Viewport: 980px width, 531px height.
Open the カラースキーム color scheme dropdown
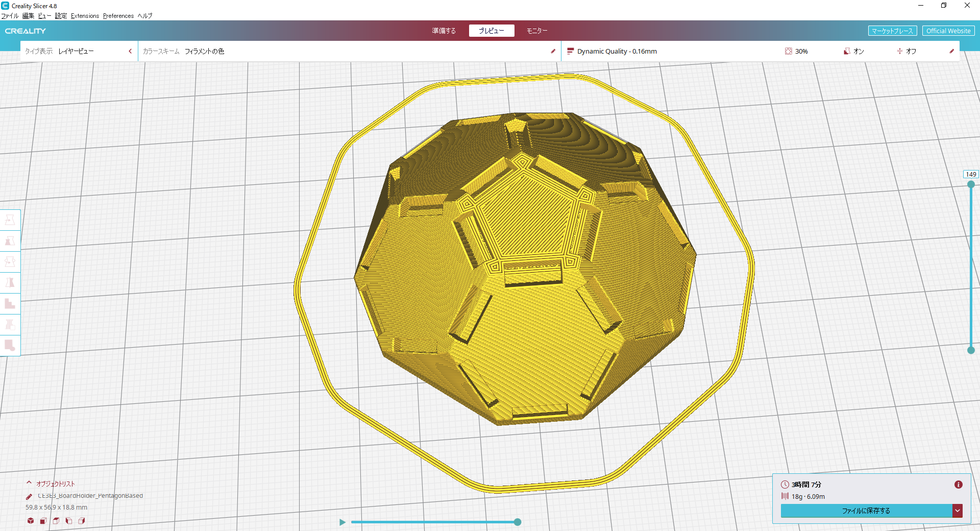(x=347, y=52)
